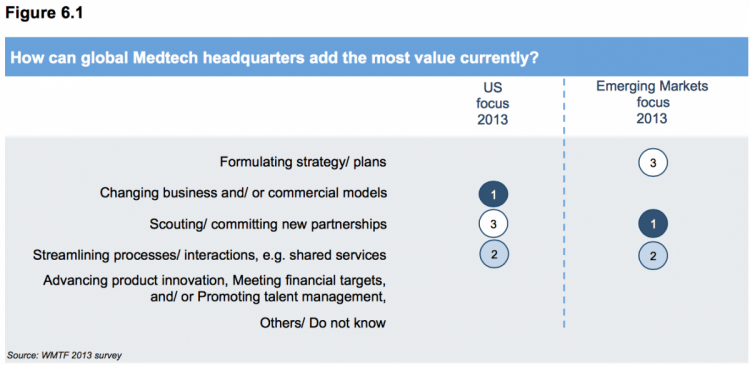Click the 'Emerging Markets focus 2013' column header

click(652, 103)
